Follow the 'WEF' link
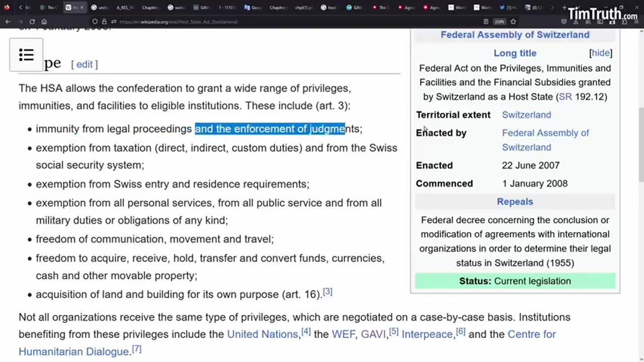 pyautogui.click(x=343, y=334)
